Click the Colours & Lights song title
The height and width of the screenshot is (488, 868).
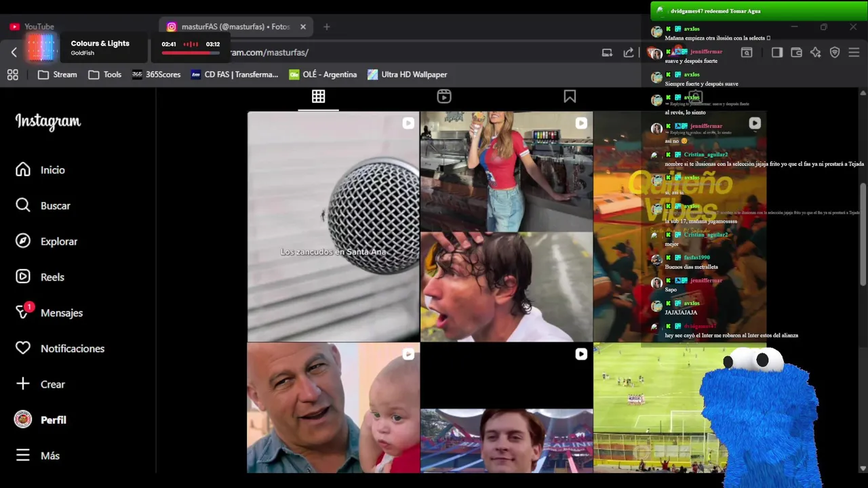pos(100,43)
